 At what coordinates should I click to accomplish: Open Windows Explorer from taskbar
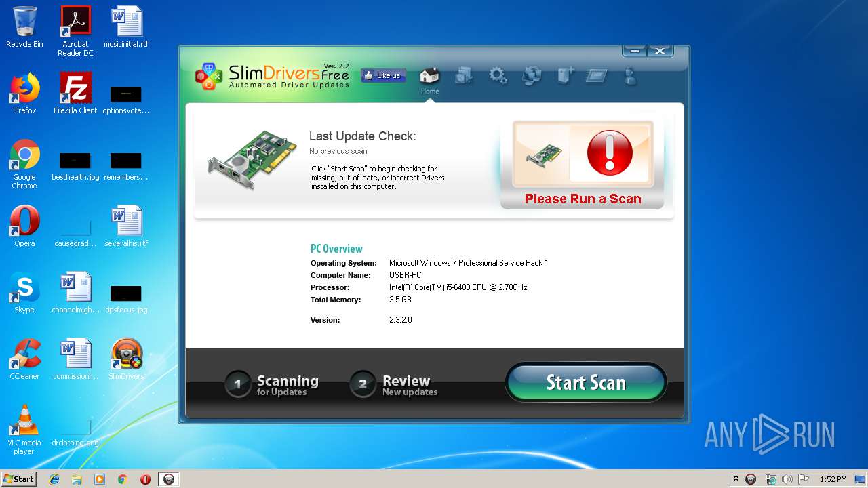pos(77,479)
